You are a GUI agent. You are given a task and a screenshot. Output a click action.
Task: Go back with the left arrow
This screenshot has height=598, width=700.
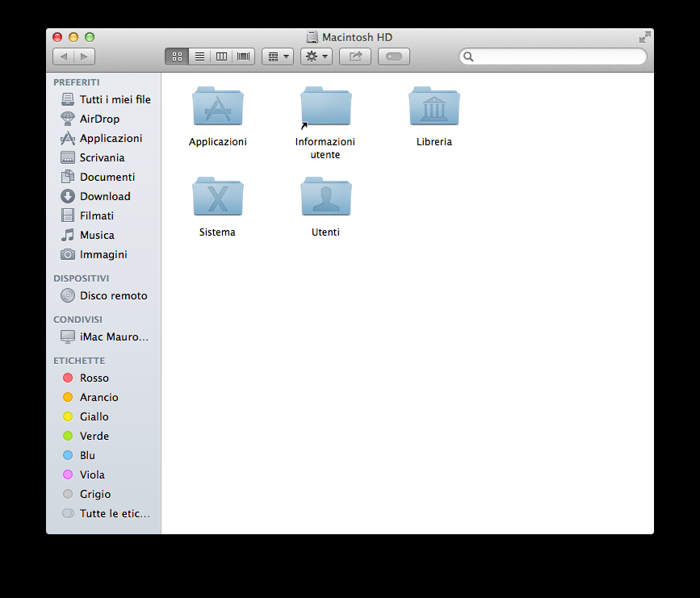click(63, 56)
